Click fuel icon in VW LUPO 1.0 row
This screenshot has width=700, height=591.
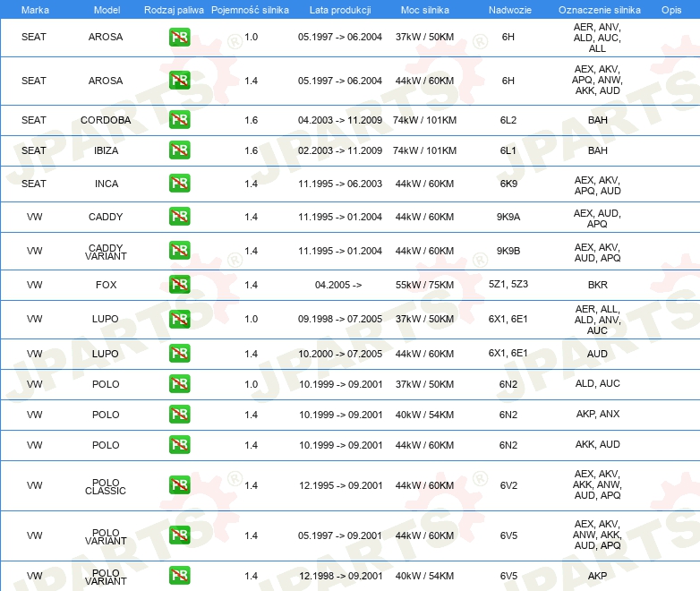[x=179, y=319]
